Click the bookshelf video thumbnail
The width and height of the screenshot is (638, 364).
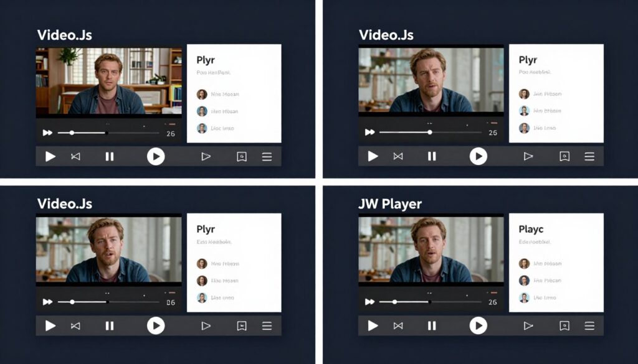109,82
